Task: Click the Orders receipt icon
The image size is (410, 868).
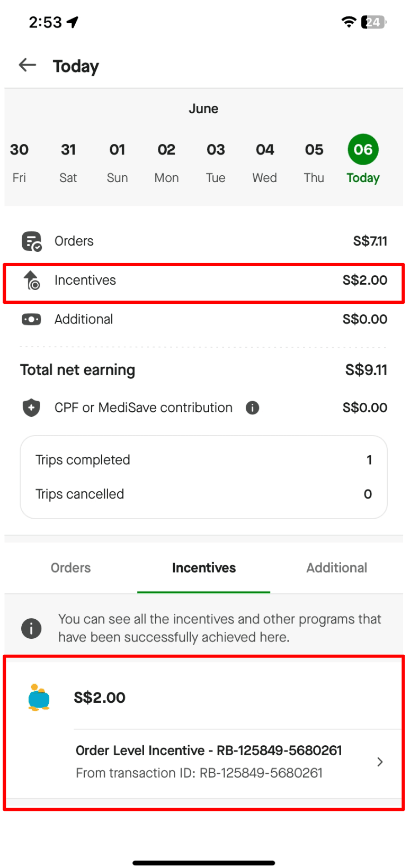Action: 31,241
